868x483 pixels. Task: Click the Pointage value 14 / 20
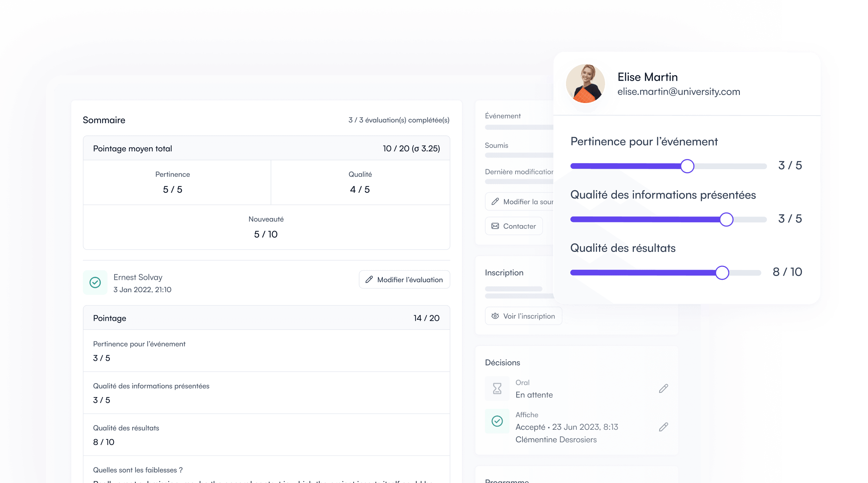(x=426, y=318)
